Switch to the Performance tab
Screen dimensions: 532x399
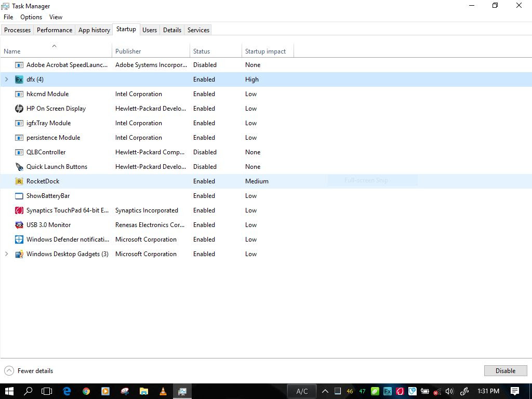[x=55, y=30]
